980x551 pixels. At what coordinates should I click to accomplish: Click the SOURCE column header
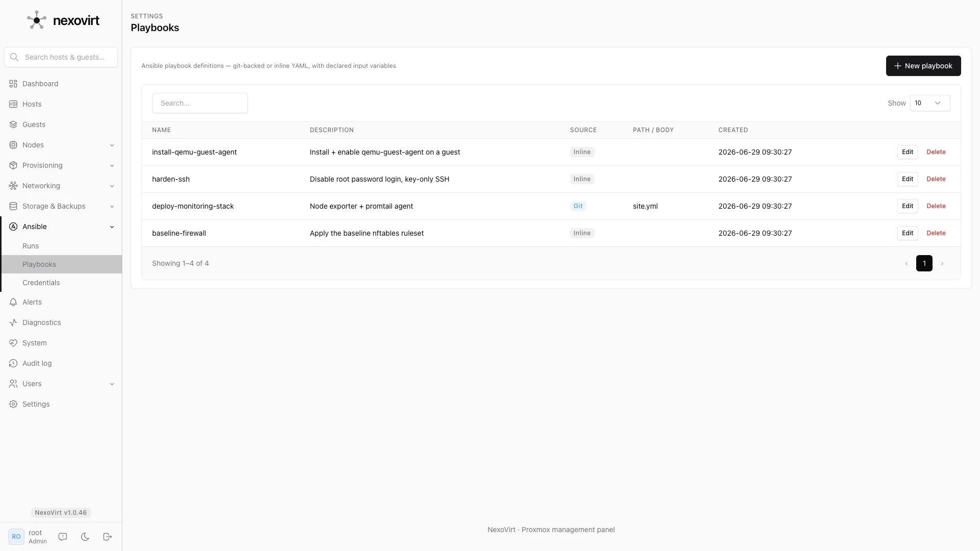pos(583,130)
